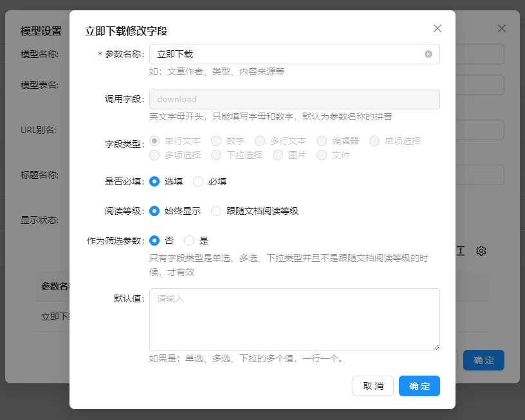Select the 必填 radio option
525x420 pixels.
click(x=198, y=181)
